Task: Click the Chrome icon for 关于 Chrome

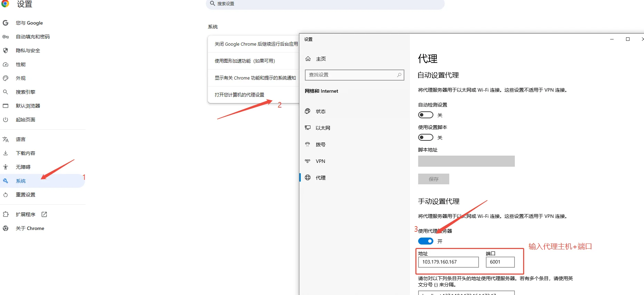Action: (x=6, y=228)
